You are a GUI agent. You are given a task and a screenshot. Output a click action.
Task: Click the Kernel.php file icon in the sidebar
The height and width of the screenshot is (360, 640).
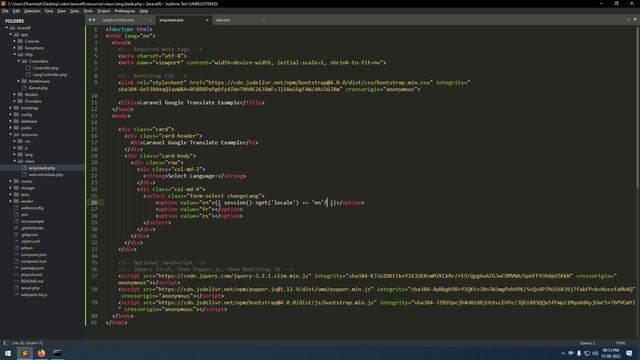coord(24,88)
